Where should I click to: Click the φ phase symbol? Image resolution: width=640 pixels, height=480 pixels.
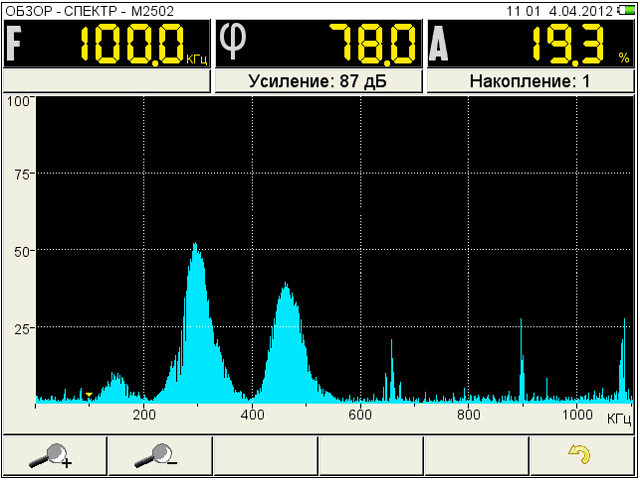(232, 42)
